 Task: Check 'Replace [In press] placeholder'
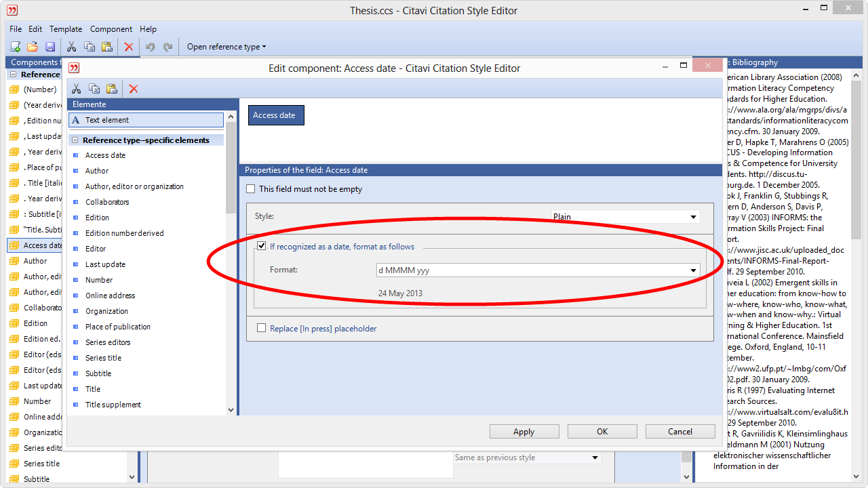262,328
